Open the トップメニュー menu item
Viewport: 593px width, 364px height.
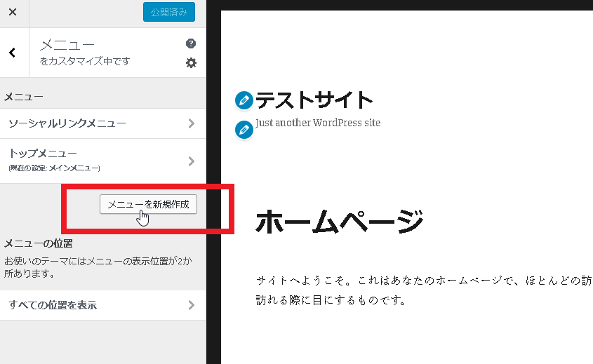click(44, 154)
